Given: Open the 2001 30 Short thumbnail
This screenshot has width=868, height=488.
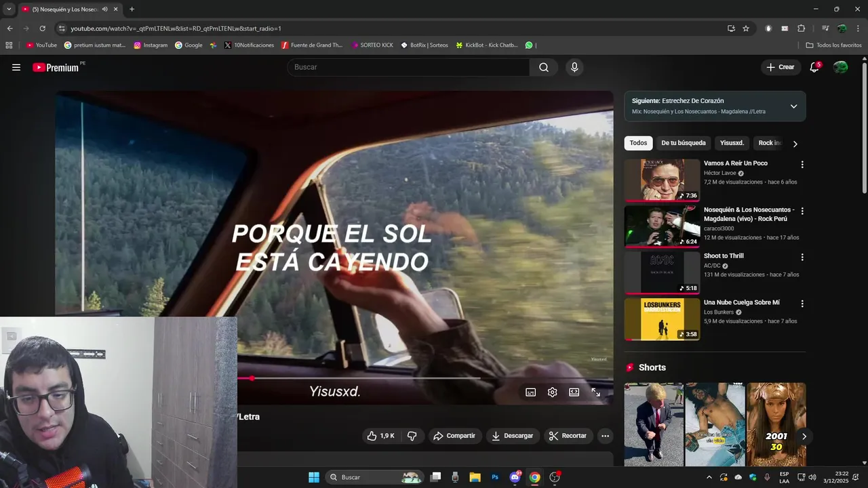Looking at the screenshot, I should (776, 424).
